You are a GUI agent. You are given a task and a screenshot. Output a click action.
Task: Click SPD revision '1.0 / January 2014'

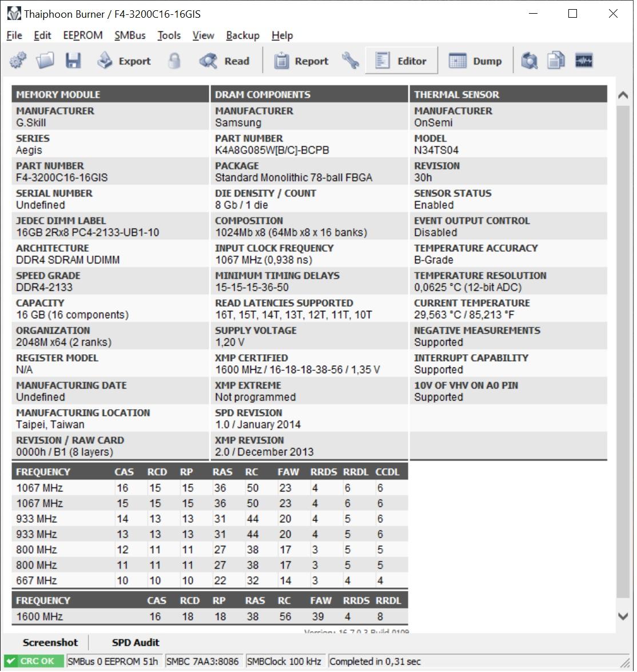click(258, 424)
